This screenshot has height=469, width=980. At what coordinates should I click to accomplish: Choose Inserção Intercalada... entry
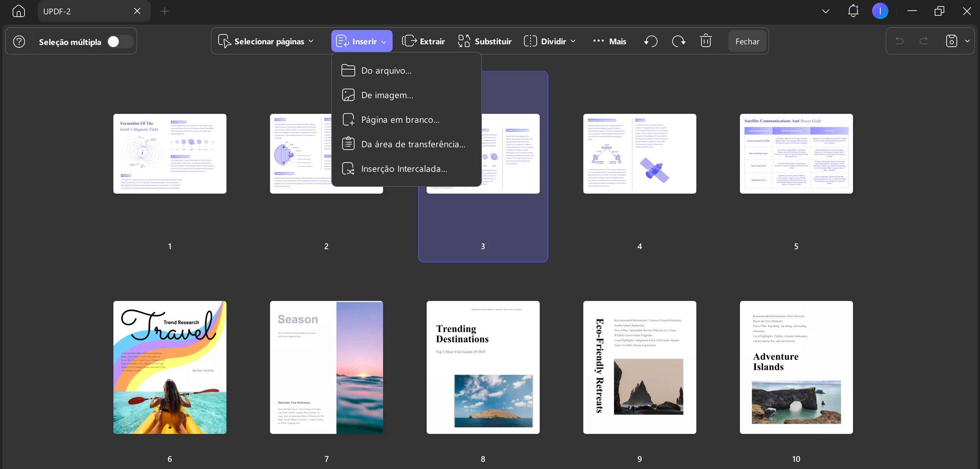pyautogui.click(x=404, y=169)
